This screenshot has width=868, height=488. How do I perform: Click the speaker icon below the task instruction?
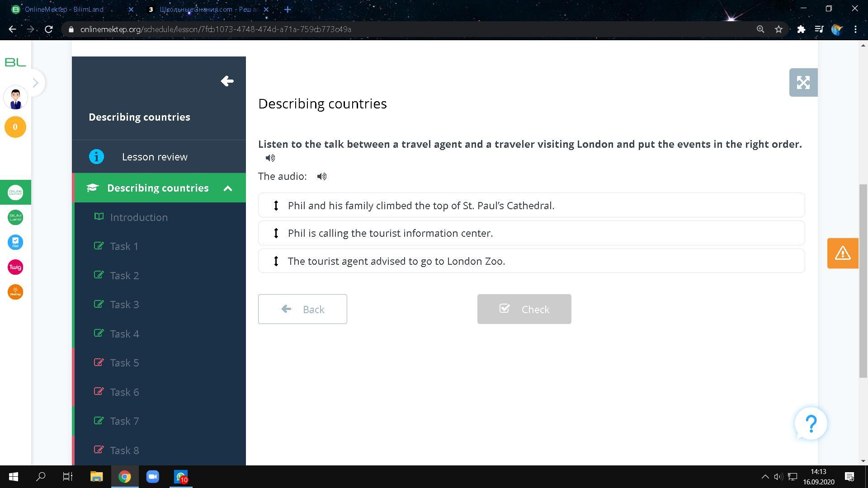point(270,158)
